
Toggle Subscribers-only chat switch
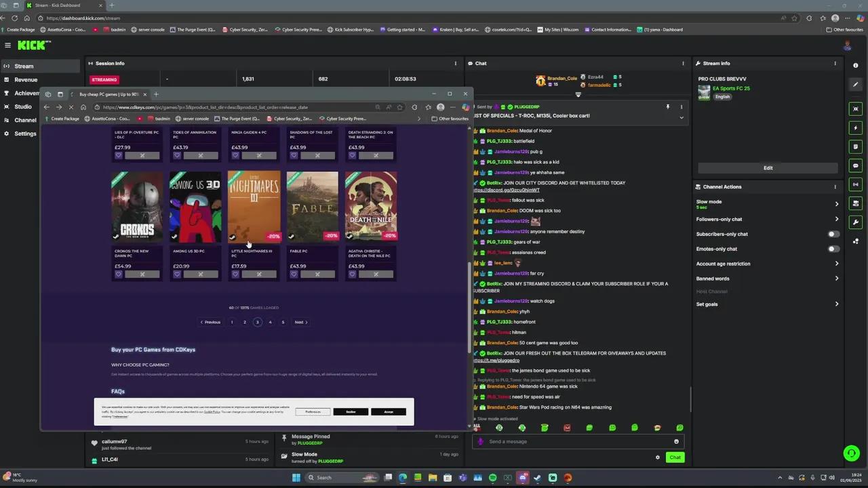tap(833, 234)
